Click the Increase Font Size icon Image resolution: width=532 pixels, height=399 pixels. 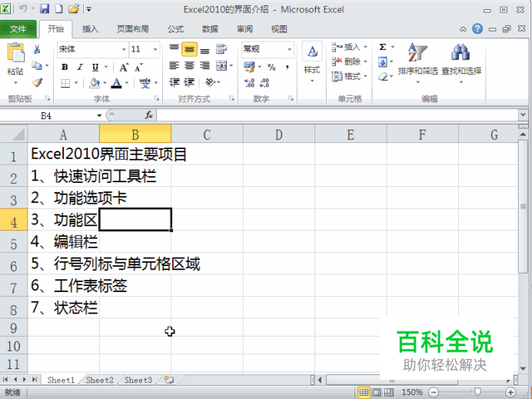tap(124, 67)
